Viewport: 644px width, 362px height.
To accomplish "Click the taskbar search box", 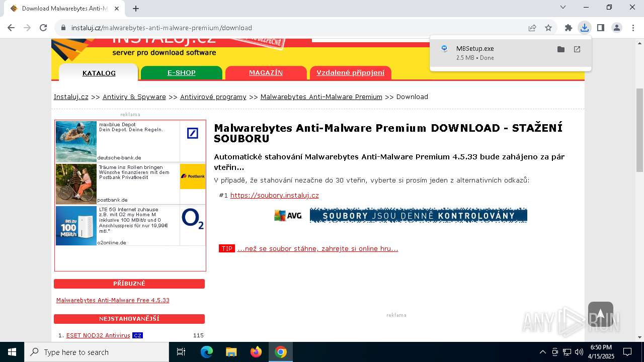I will tap(97, 352).
